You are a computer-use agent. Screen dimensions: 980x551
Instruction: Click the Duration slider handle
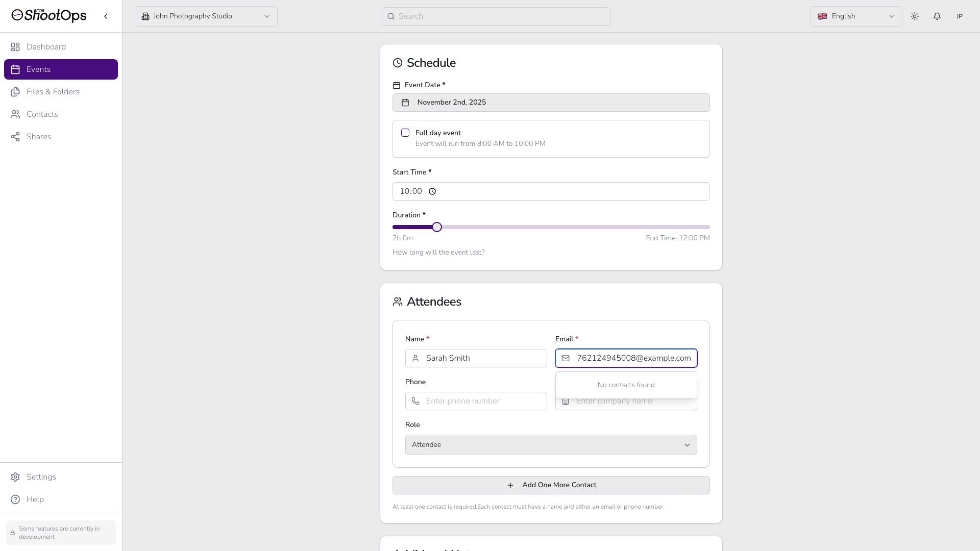coord(437,227)
